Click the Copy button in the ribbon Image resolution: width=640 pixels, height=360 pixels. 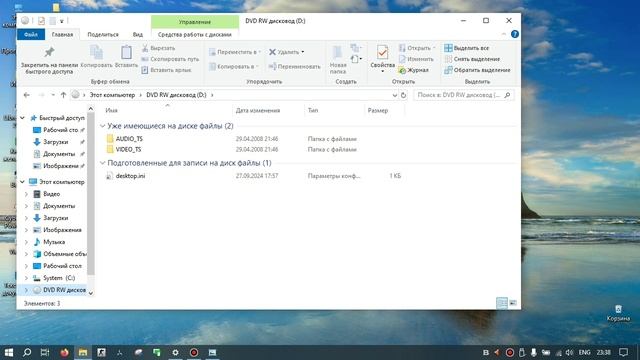click(x=96, y=56)
